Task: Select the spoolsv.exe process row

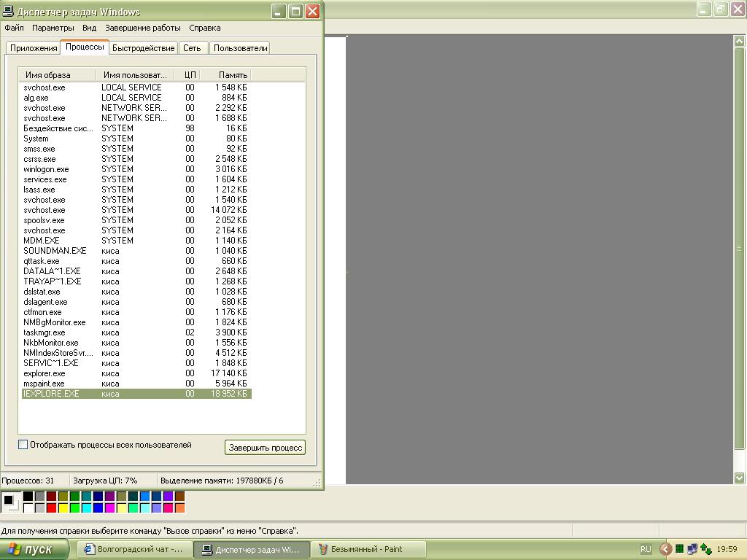Action: pyautogui.click(x=136, y=220)
